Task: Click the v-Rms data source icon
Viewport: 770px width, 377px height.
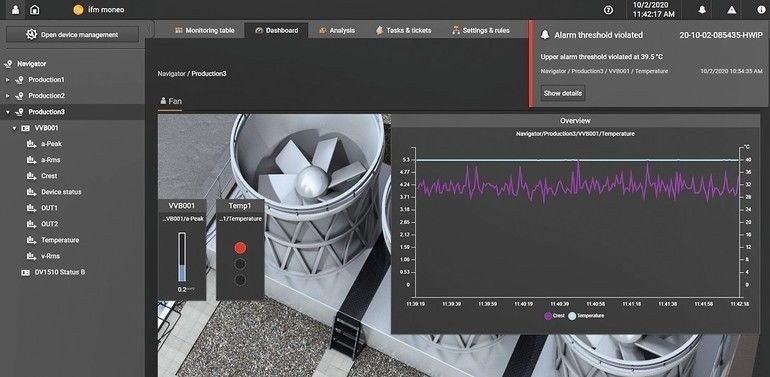Action: coord(32,256)
